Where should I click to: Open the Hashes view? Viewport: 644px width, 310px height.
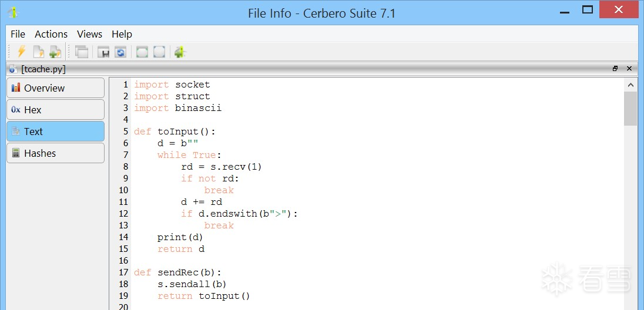(55, 153)
